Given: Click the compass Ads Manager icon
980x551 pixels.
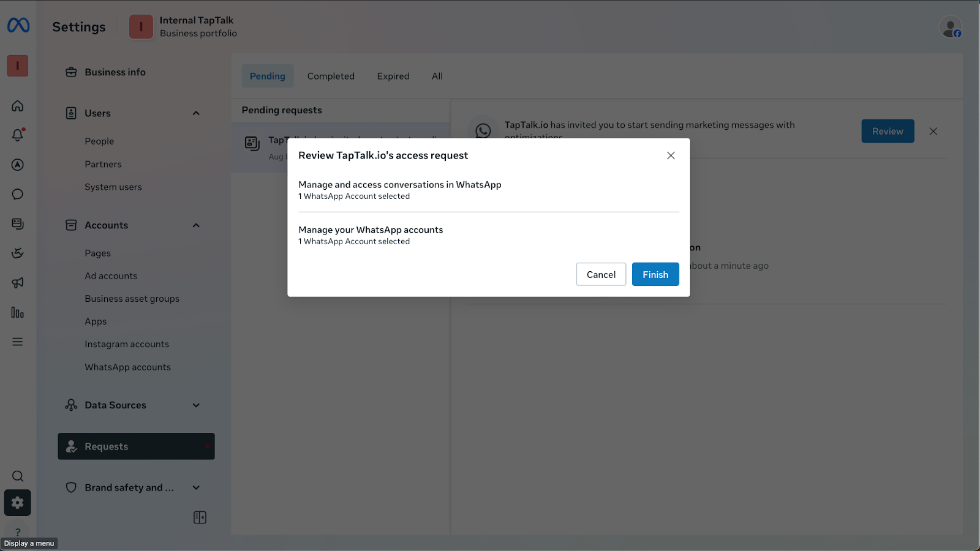Looking at the screenshot, I should [18, 165].
